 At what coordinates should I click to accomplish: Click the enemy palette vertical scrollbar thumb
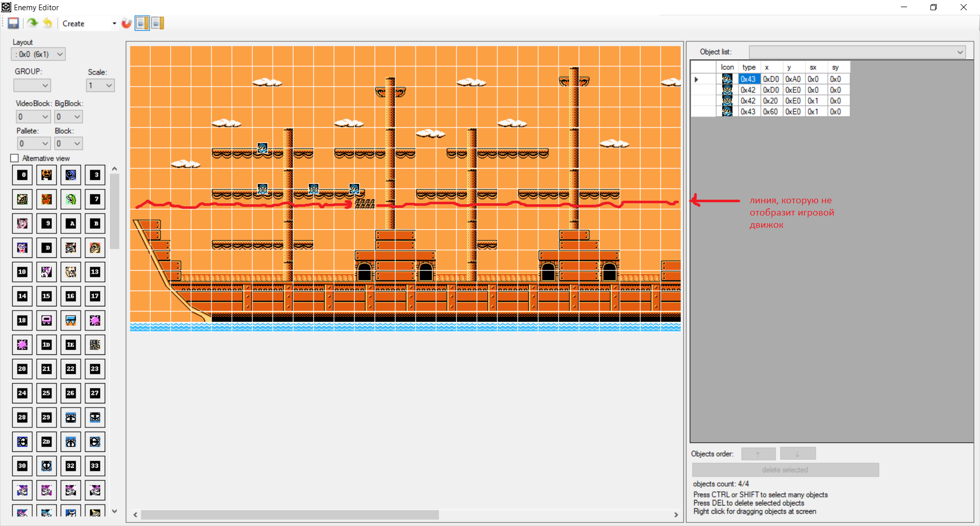114,211
